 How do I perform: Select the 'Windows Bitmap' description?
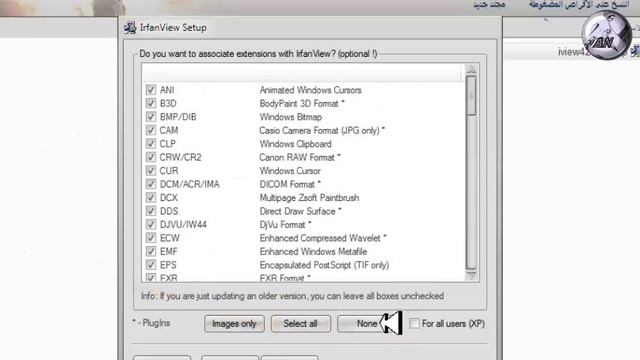point(291,117)
